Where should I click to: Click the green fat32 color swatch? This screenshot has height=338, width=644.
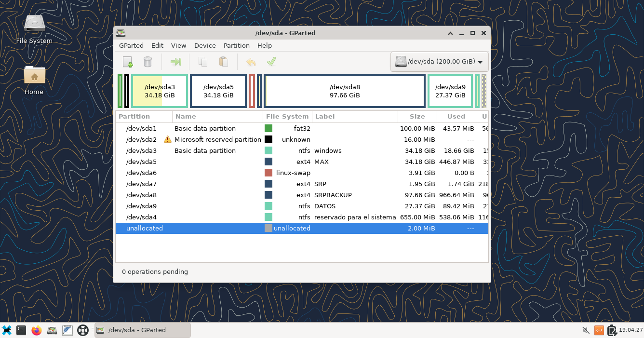click(x=268, y=128)
